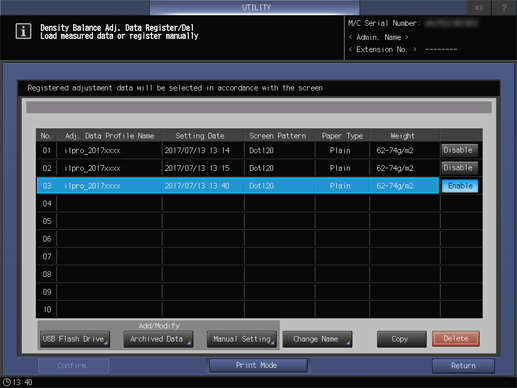Select empty row number 07
Screen dimensions: 517x388
point(47,256)
